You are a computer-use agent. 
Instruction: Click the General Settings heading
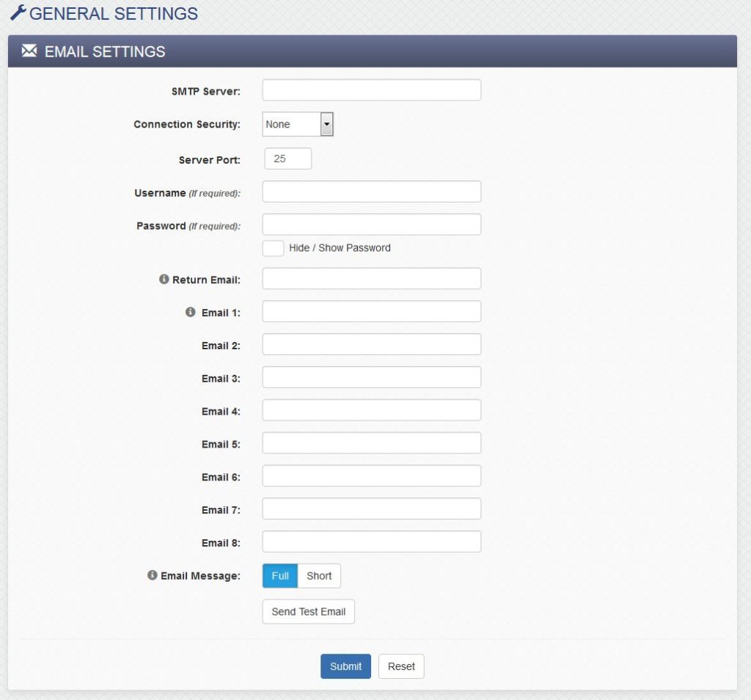[x=112, y=12]
